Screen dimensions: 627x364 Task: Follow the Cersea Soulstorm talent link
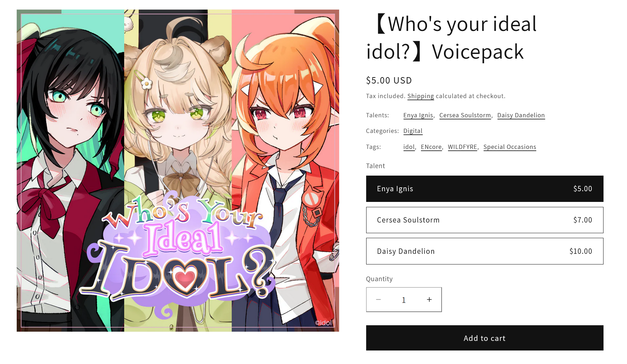(x=465, y=115)
